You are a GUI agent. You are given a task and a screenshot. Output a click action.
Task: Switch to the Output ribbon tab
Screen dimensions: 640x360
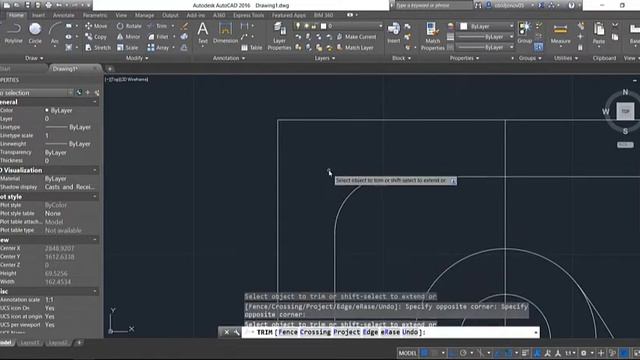point(170,15)
